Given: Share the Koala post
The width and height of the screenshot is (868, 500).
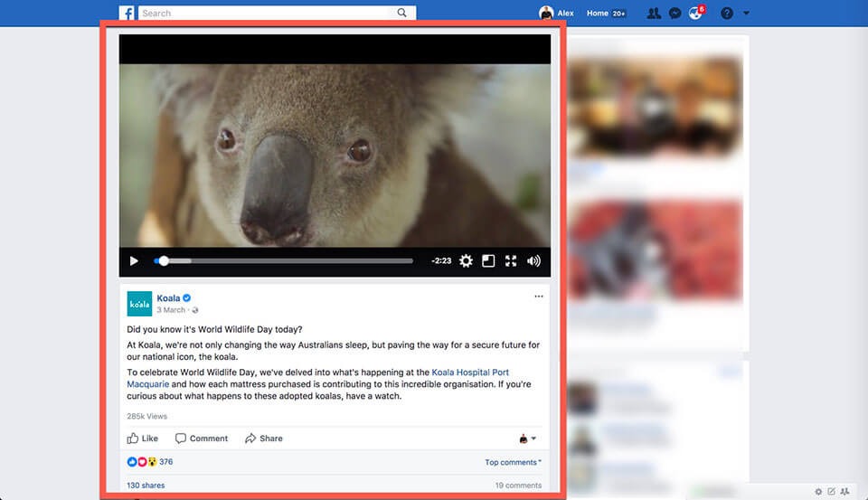Looking at the screenshot, I should pos(264,438).
